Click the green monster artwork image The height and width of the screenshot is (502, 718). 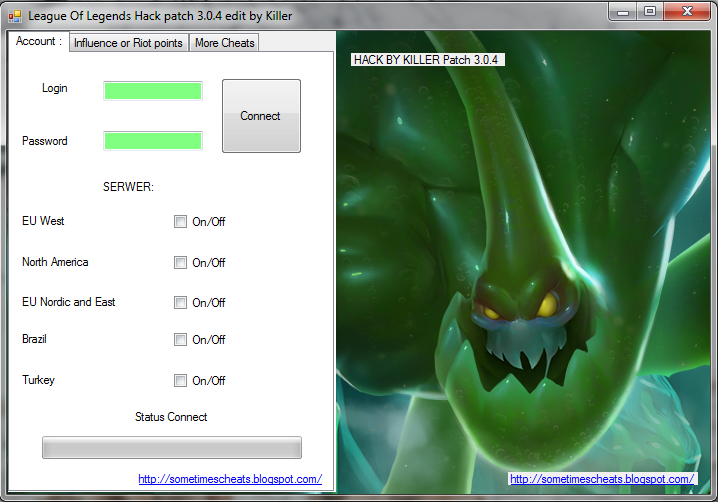pyautogui.click(x=523, y=262)
